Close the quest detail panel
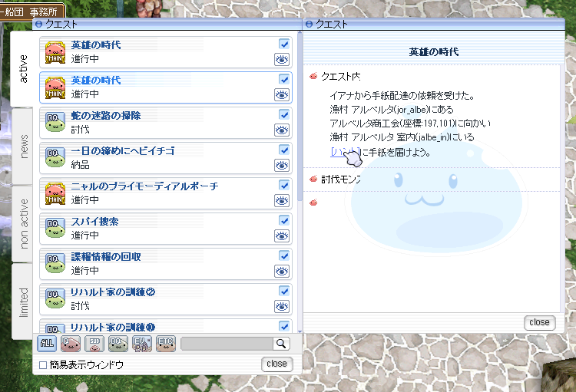The width and height of the screenshot is (576, 392). tap(539, 323)
